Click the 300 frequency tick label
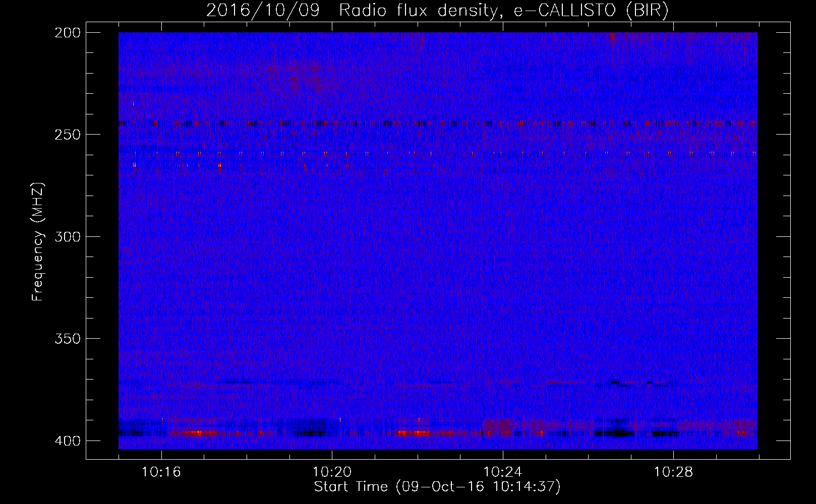 (x=67, y=237)
